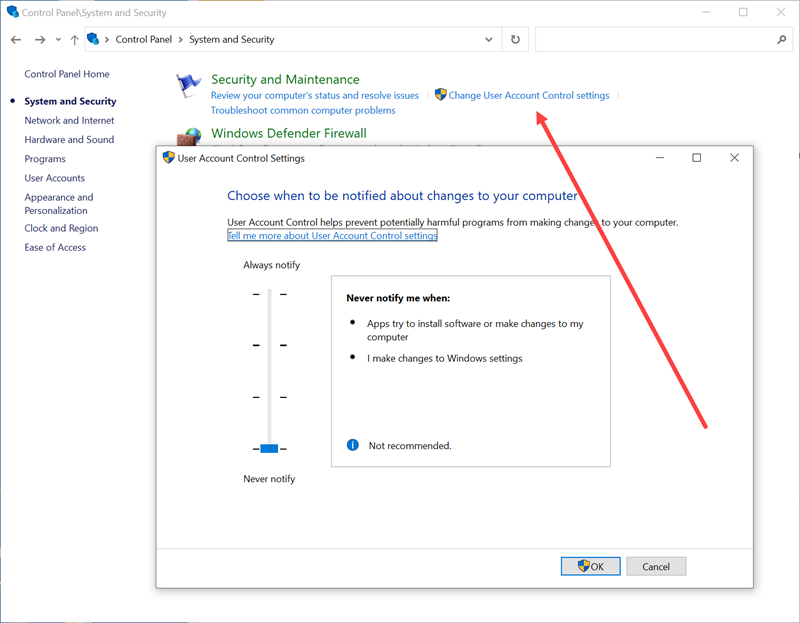Open User Accounts category
The width and height of the screenshot is (800, 623).
tap(55, 178)
